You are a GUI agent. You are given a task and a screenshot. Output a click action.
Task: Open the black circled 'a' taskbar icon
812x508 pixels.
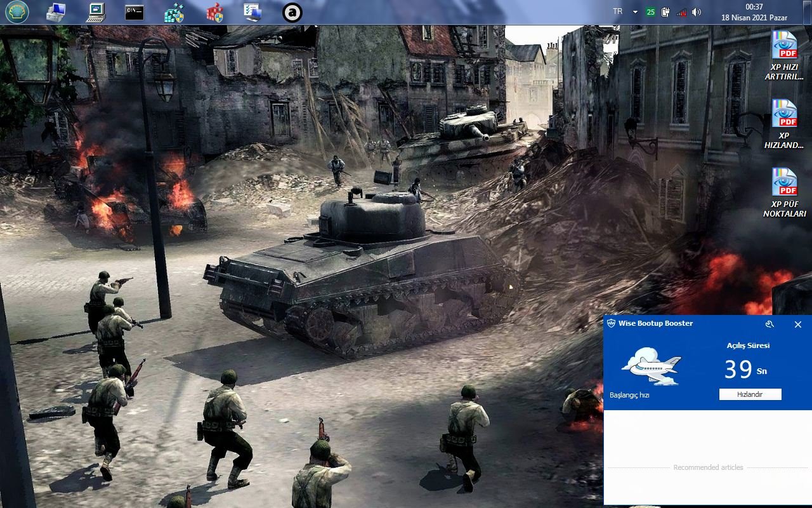click(x=292, y=12)
